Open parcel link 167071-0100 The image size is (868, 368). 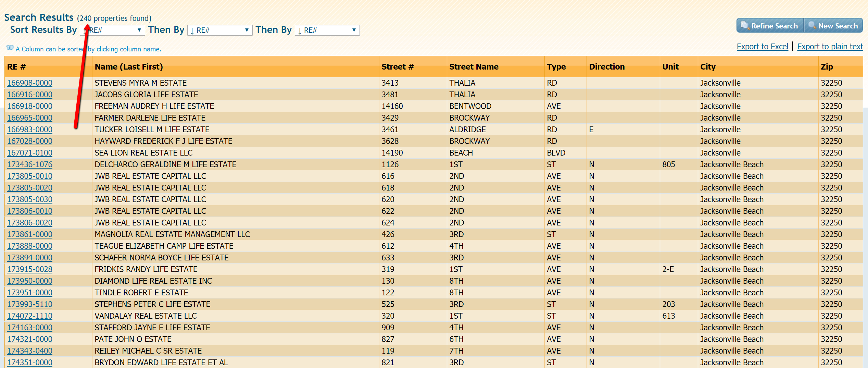point(30,153)
